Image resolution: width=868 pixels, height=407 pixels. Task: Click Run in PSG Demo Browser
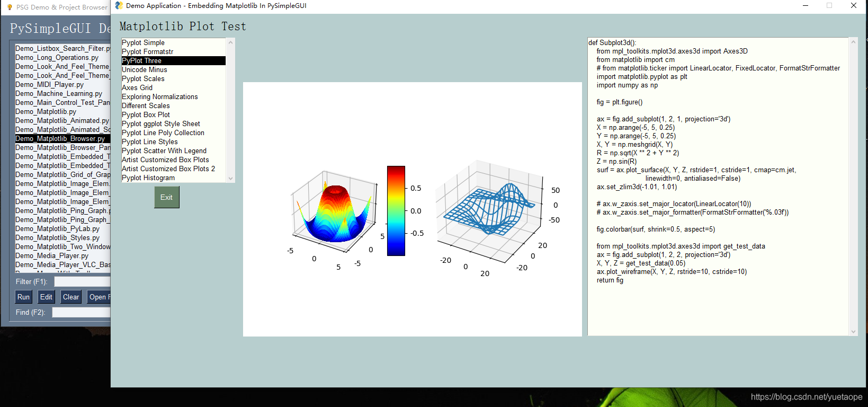23,297
